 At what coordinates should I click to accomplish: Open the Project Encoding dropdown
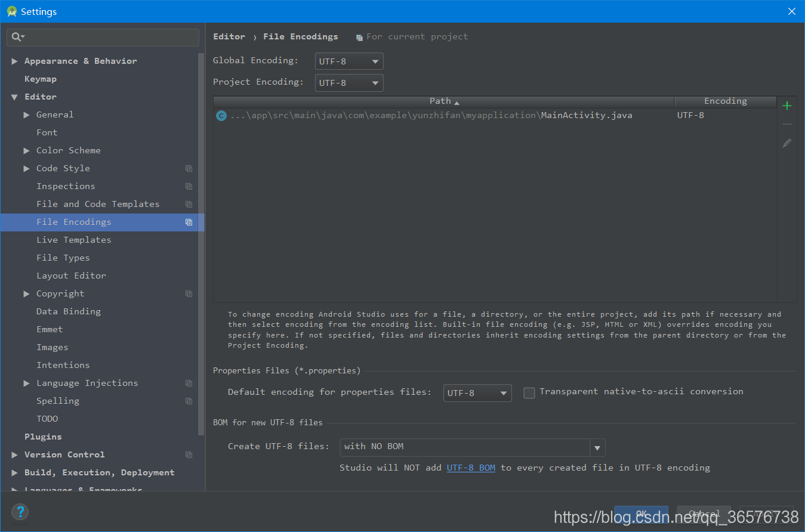pyautogui.click(x=349, y=83)
